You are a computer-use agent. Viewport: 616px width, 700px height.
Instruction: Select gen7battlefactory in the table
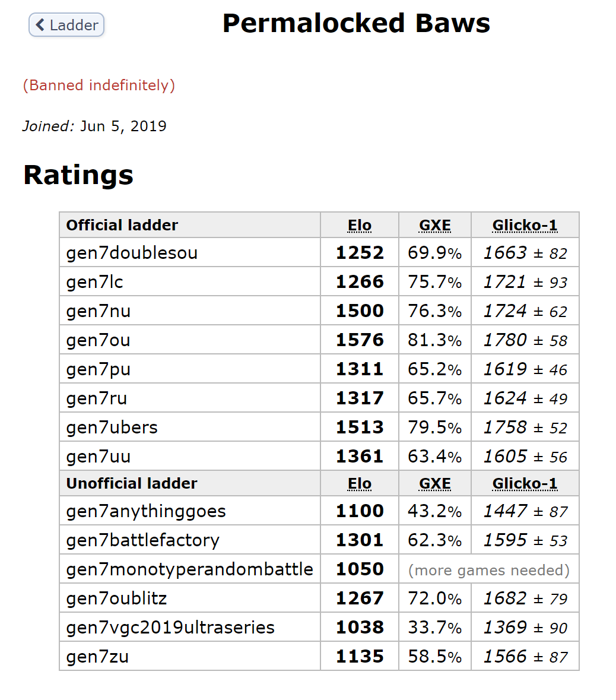[x=319, y=540]
